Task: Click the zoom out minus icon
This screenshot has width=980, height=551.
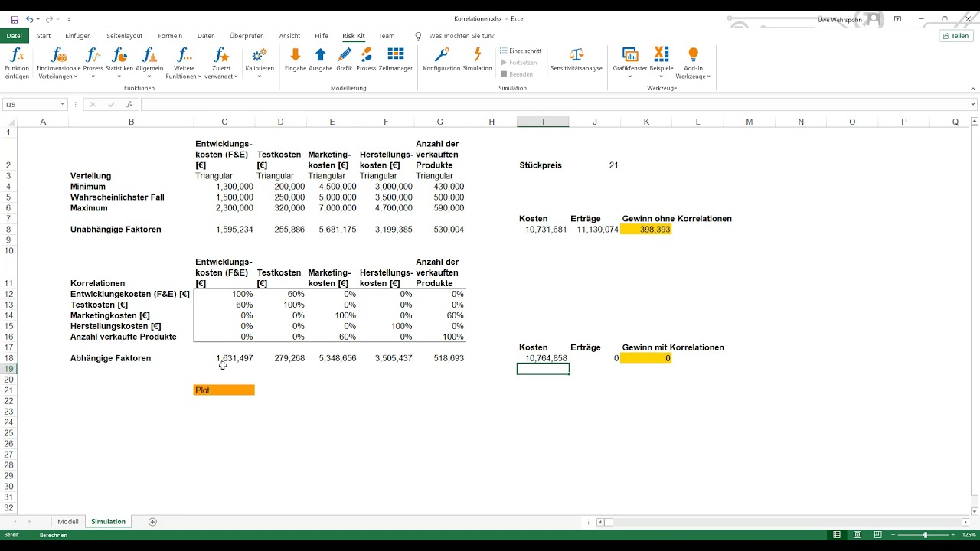Action: click(x=893, y=535)
